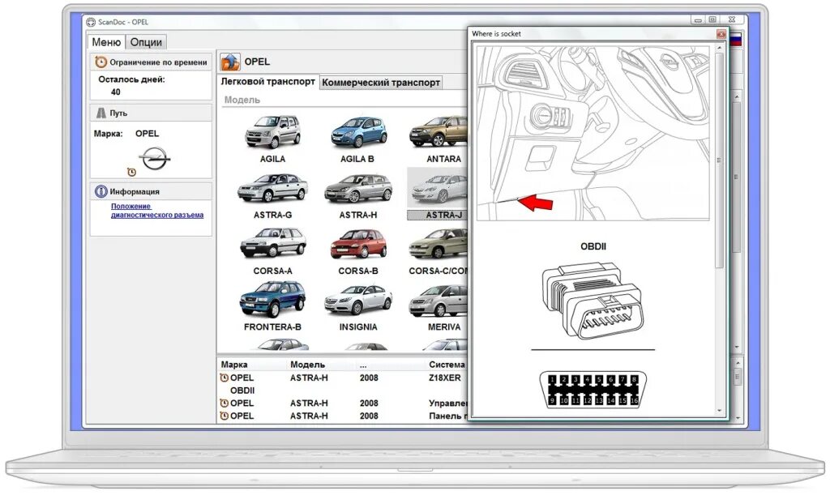Click the 16-pin OBDII pinout diagram
830x504 pixels.
[593, 390]
